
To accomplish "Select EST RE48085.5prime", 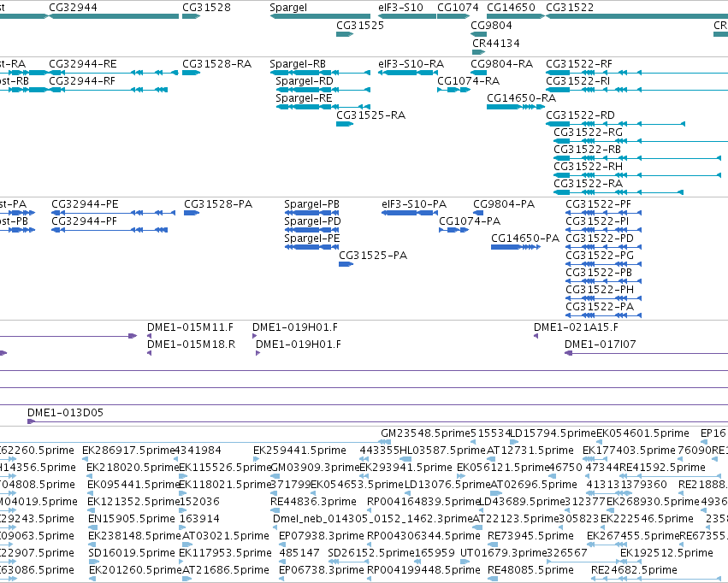I will point(530,569).
